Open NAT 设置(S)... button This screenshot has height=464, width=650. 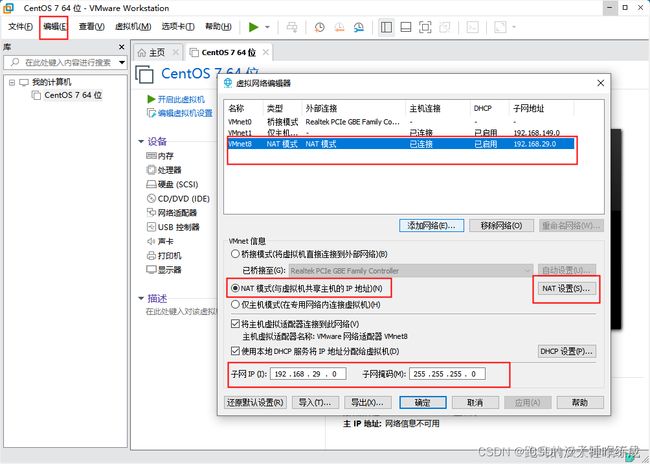(566, 288)
